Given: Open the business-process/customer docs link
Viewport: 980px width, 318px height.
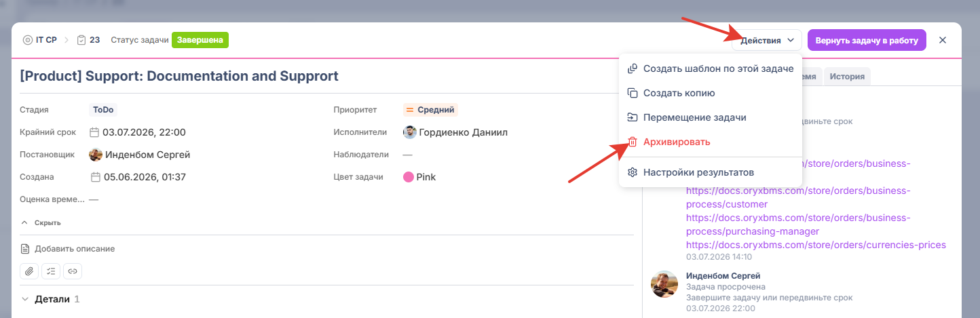Looking at the screenshot, I should [x=797, y=197].
